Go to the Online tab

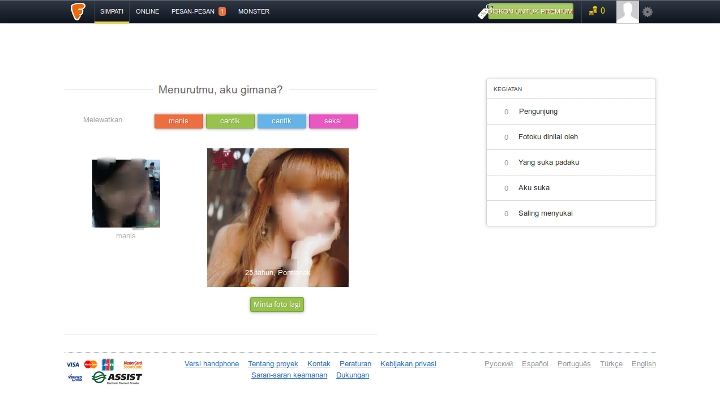click(x=147, y=11)
